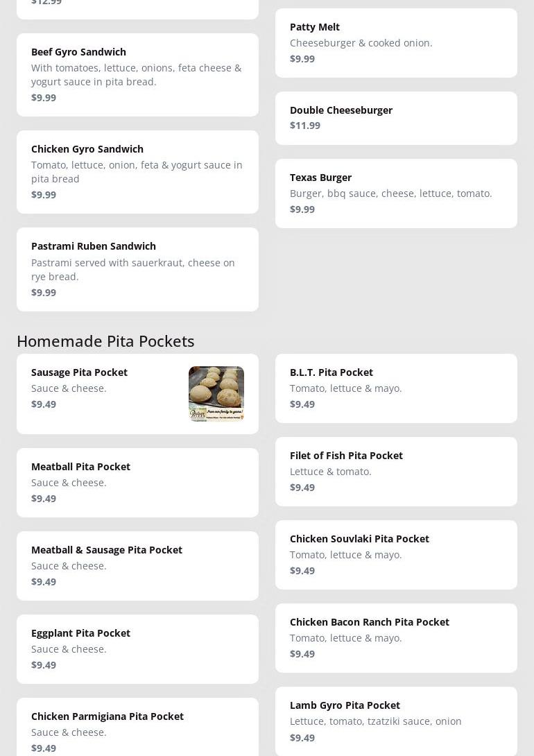Open the Meatball Pita Pocket item

tap(137, 482)
